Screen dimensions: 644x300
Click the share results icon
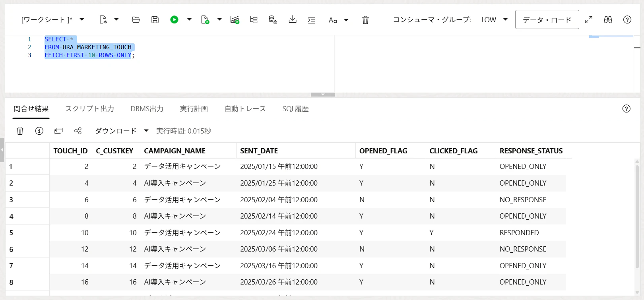click(78, 131)
